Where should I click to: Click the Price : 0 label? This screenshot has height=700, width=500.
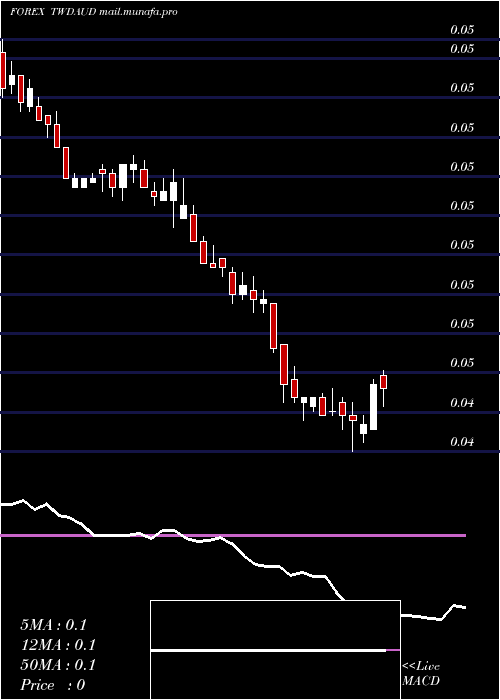(53, 685)
